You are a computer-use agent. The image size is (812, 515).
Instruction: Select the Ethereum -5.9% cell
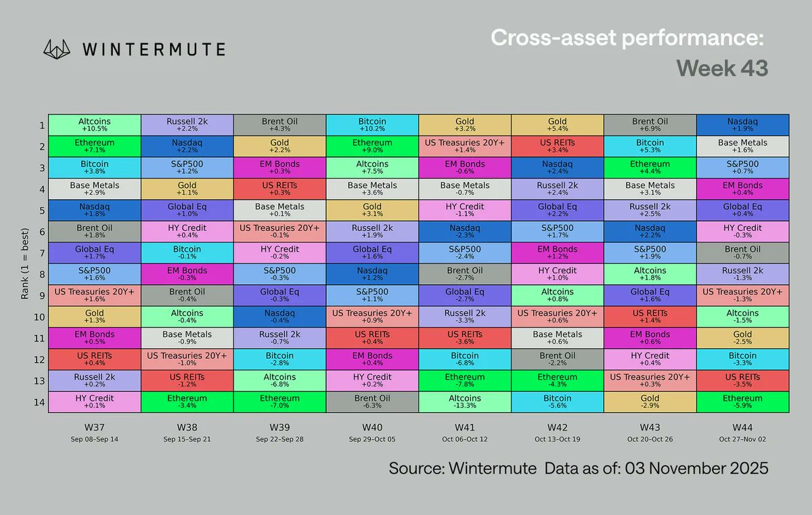click(742, 402)
